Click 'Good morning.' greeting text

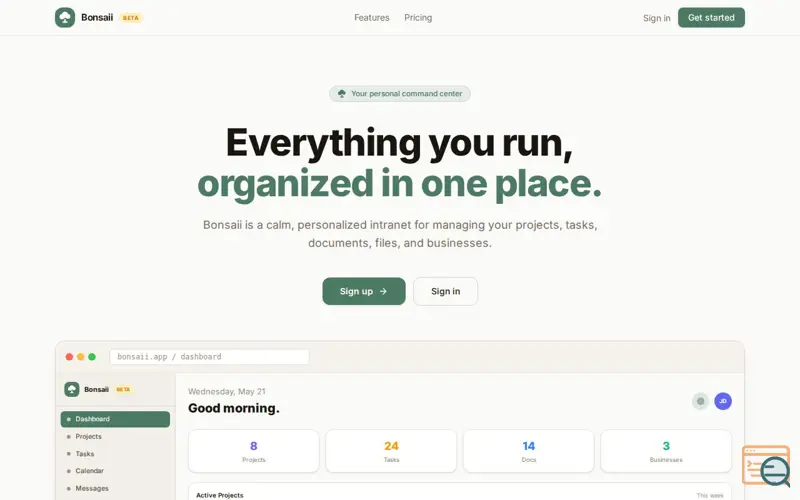(x=234, y=408)
